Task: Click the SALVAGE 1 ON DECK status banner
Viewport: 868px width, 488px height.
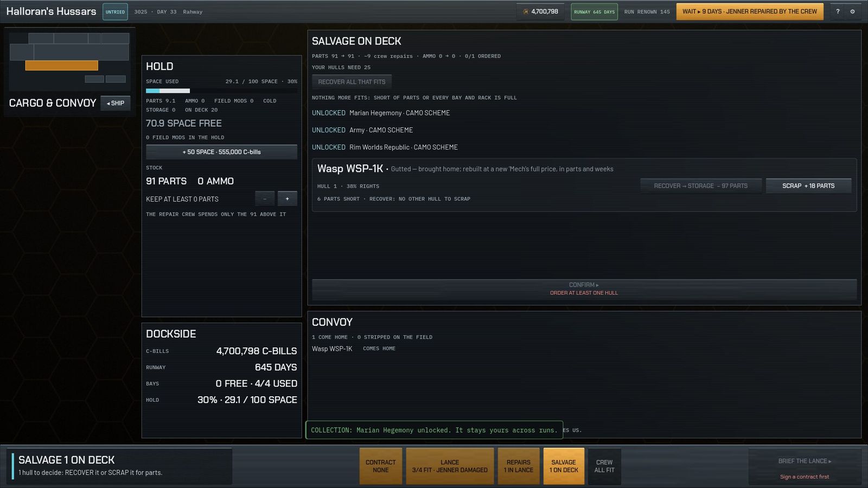Action: pos(119,466)
